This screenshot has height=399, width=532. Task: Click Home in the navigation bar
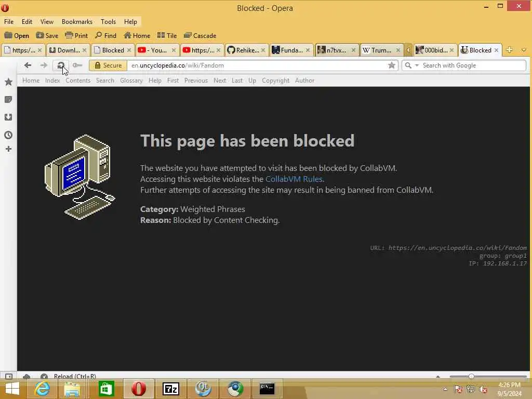(31, 81)
